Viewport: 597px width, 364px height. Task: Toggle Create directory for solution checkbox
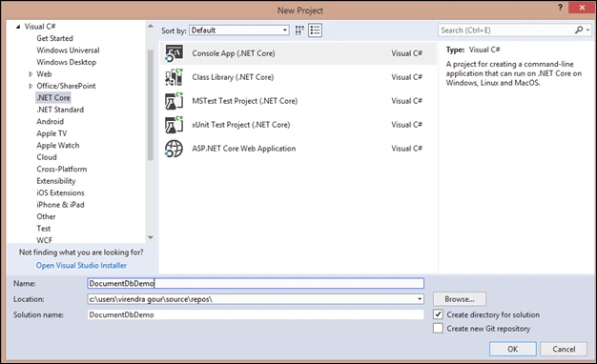click(439, 314)
